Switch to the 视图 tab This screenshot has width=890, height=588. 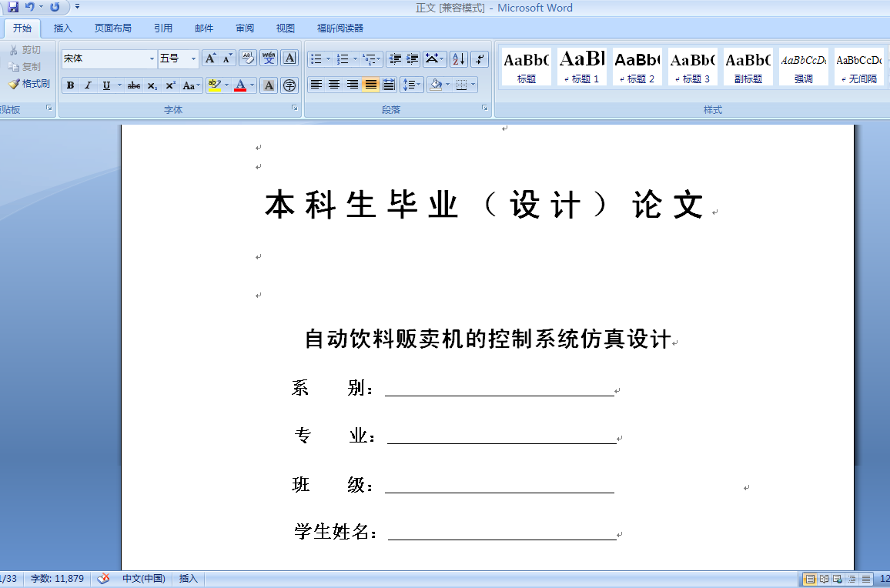point(286,28)
